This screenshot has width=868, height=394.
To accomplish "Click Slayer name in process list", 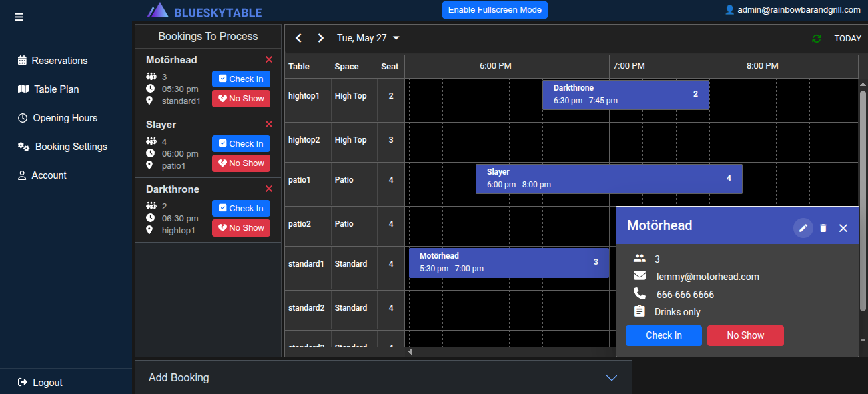I will (x=161, y=125).
